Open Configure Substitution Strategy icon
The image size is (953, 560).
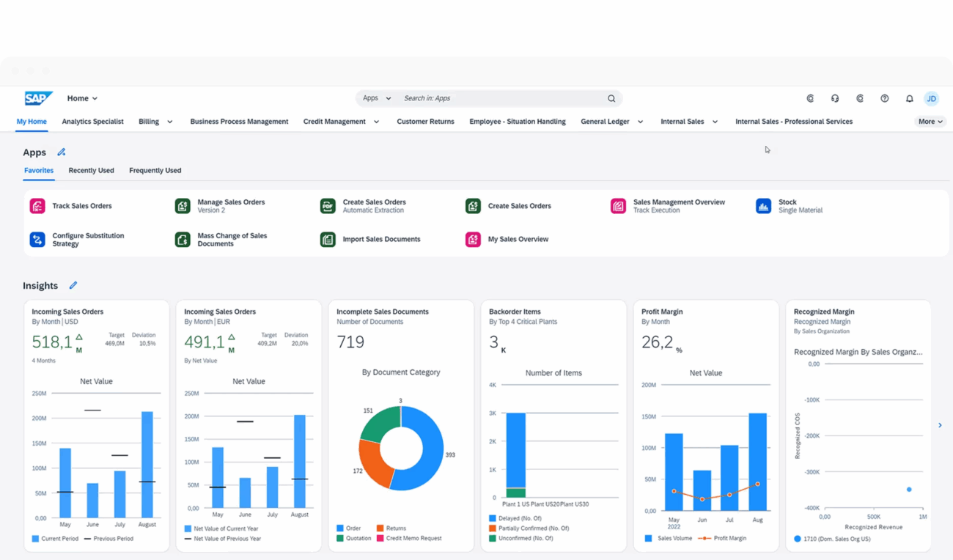[x=37, y=239]
